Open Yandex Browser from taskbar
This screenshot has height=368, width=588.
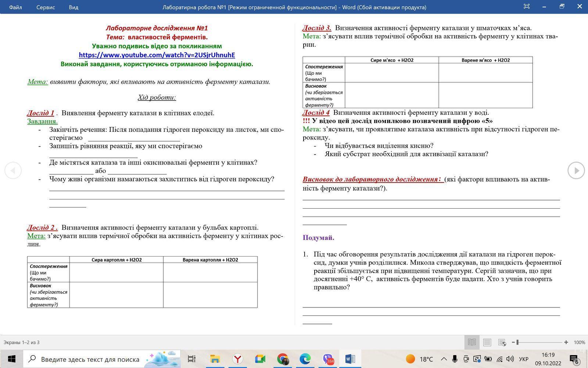click(x=237, y=359)
